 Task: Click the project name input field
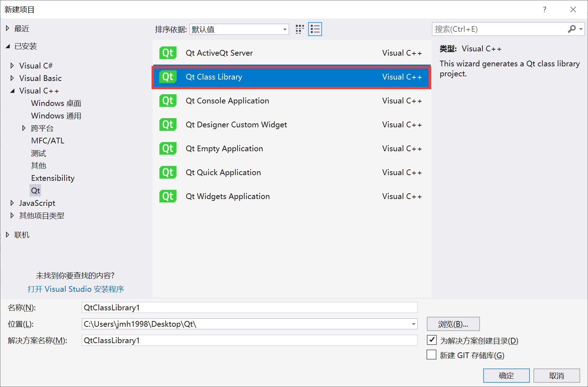tap(249, 307)
